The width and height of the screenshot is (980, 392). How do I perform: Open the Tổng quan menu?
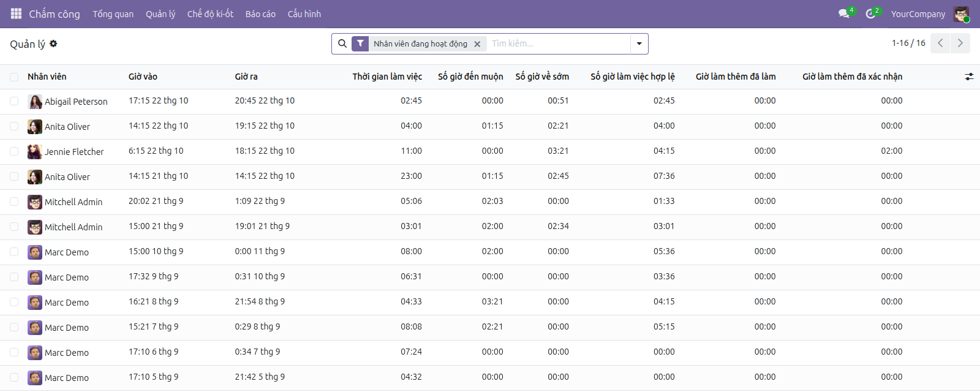(113, 13)
